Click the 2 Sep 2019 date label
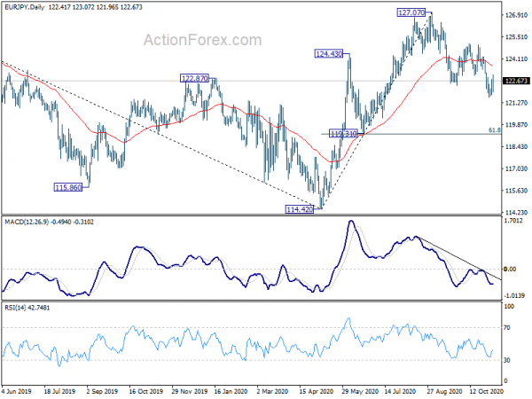Image resolution: width=532 pixels, height=399 pixels. pyautogui.click(x=103, y=391)
